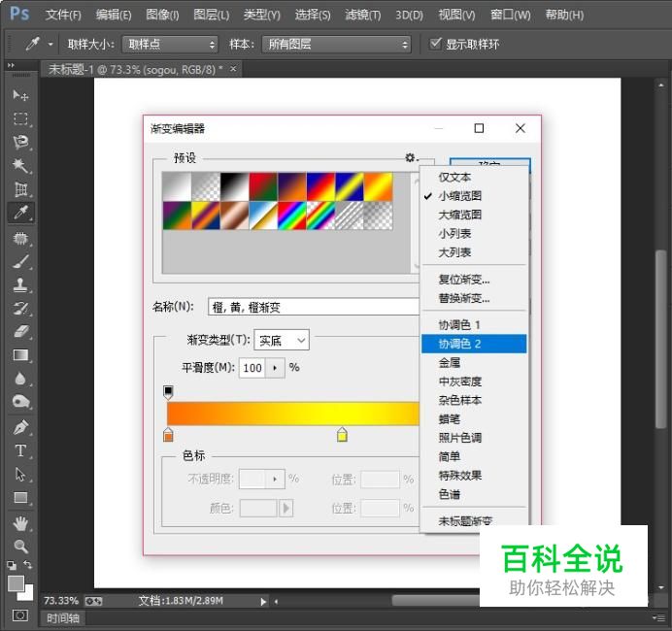Viewport: 672px width, 631px height.
Task: Close the 渐变编辑器 dialog
Action: tap(521, 128)
